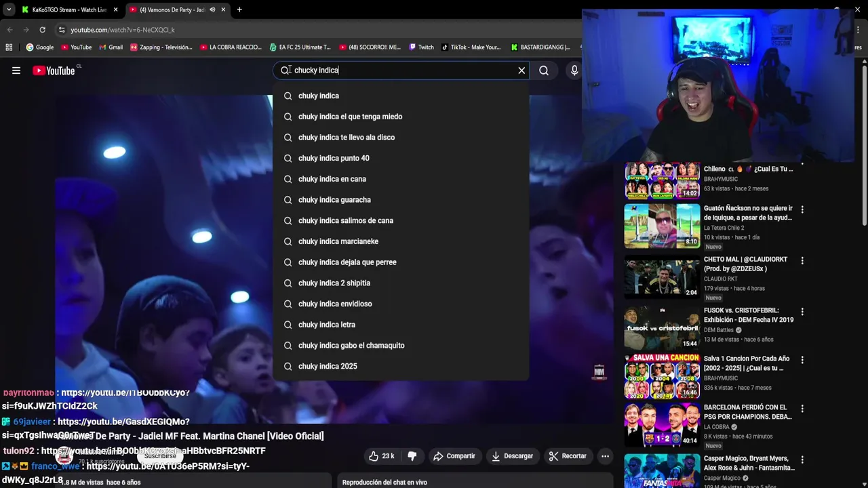Open options menu for FUSOK vs. CRISTOFEBRIL video
The image size is (868, 488).
click(802, 312)
